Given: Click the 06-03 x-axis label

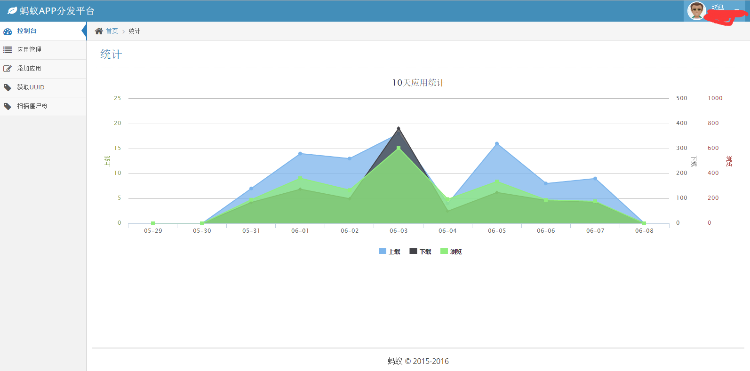Looking at the screenshot, I should tap(398, 230).
